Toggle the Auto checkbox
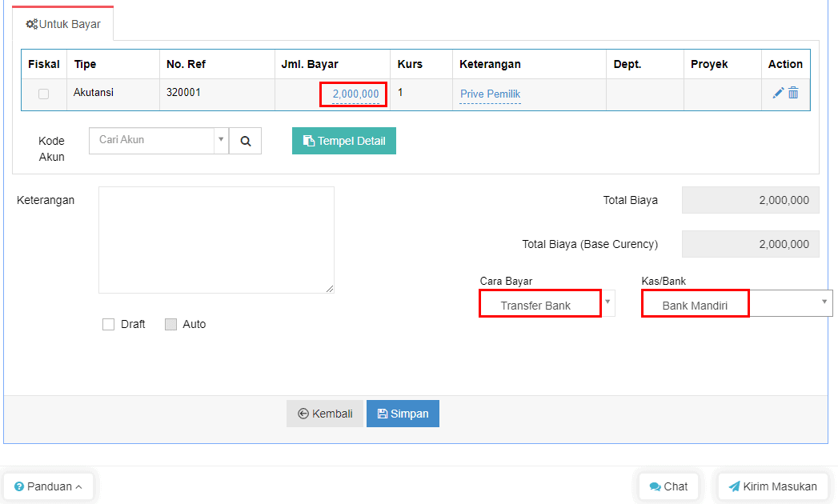The width and height of the screenshot is (838, 504). click(170, 324)
